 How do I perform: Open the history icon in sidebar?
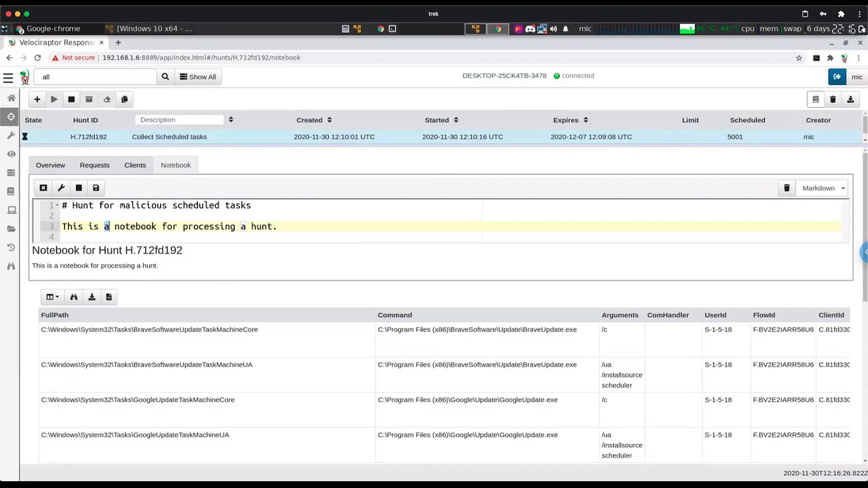(x=11, y=247)
